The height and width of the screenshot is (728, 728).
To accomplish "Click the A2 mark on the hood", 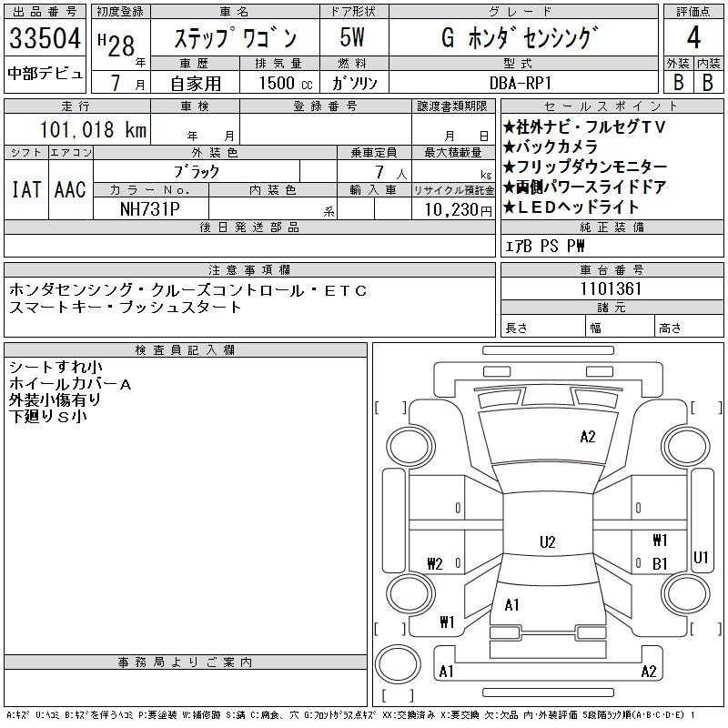I will (x=587, y=437).
